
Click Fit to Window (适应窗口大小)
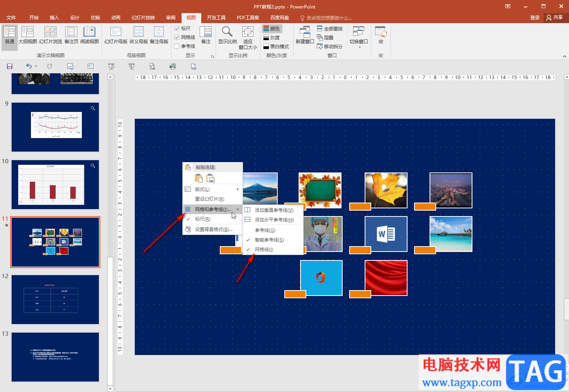[x=248, y=38]
